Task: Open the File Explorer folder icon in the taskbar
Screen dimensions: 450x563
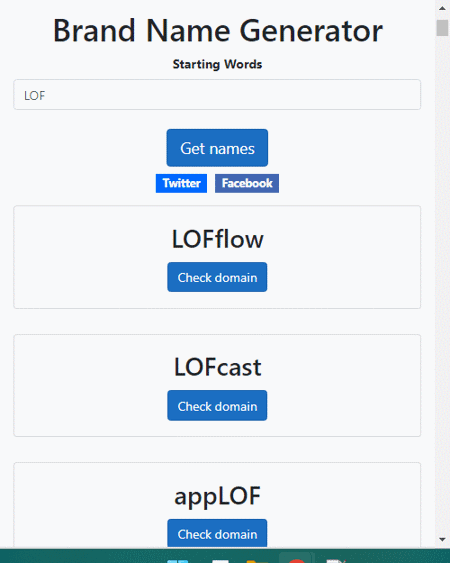Action: coord(257,561)
